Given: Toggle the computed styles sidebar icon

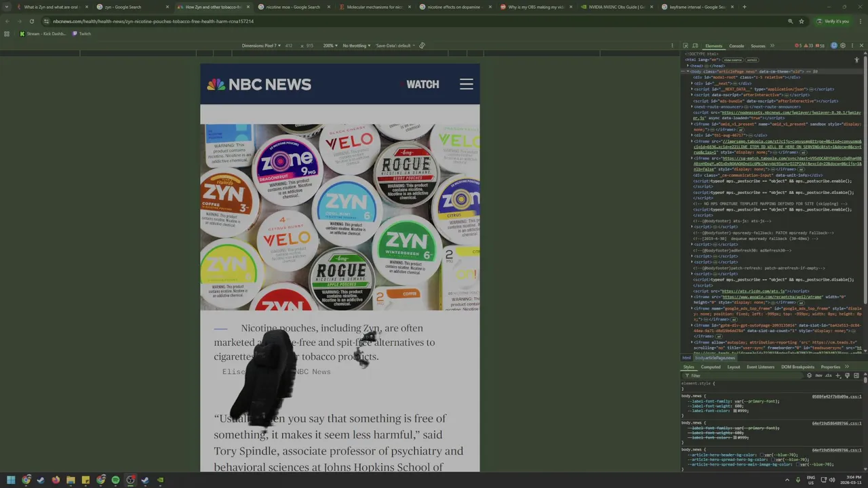Looking at the screenshot, I should [x=856, y=375].
